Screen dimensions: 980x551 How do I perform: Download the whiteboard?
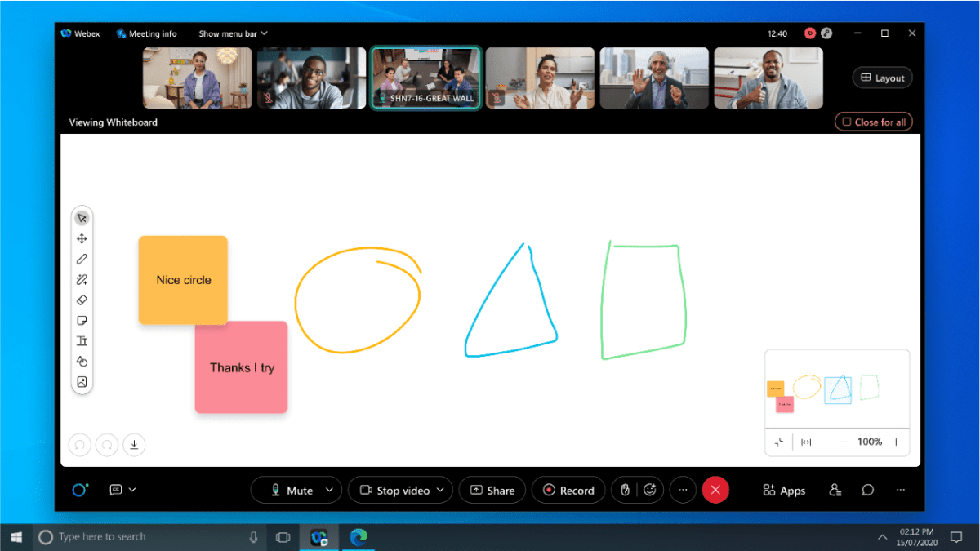coord(134,445)
